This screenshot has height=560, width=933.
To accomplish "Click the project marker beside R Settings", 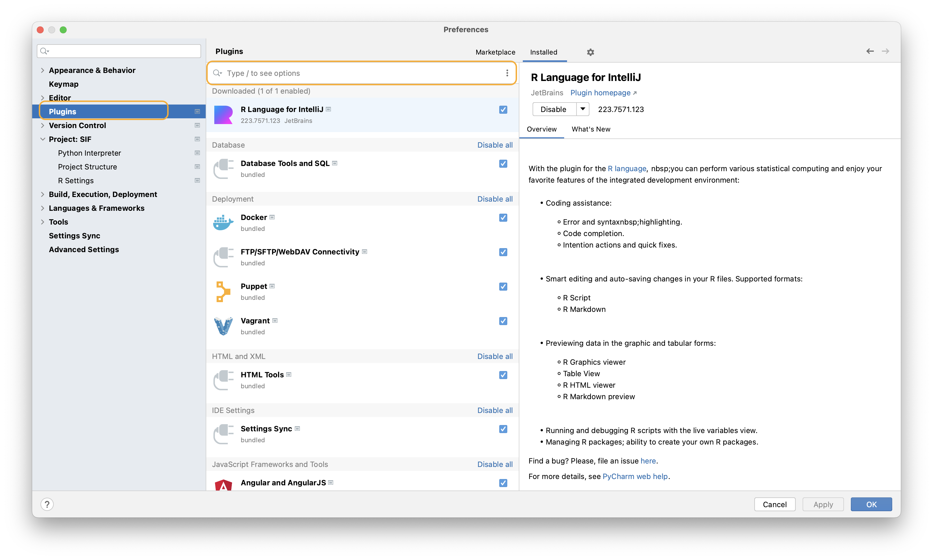I will [x=197, y=180].
